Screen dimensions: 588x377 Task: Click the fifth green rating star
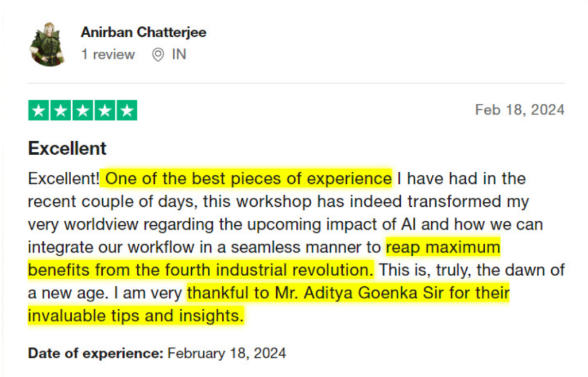126,110
